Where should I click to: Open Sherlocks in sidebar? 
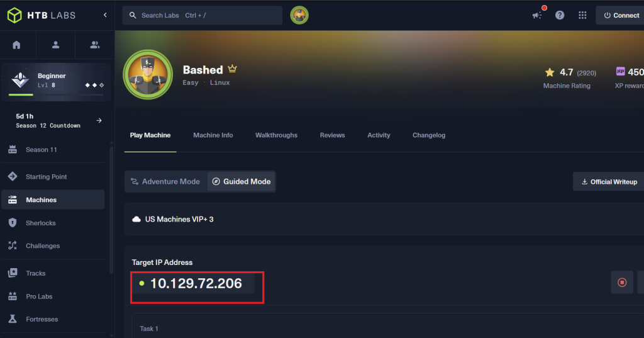53,223
